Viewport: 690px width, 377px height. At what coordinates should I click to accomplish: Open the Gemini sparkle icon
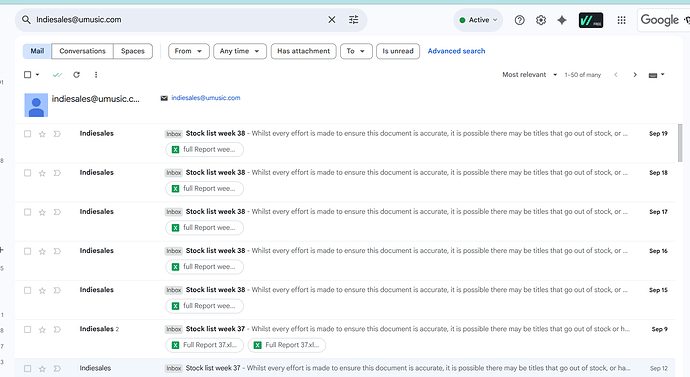click(562, 20)
